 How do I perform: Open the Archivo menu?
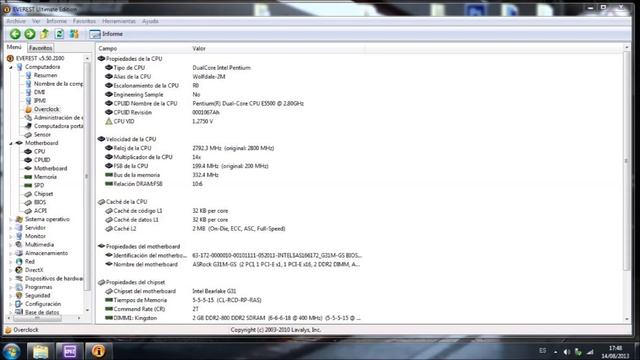[x=16, y=21]
